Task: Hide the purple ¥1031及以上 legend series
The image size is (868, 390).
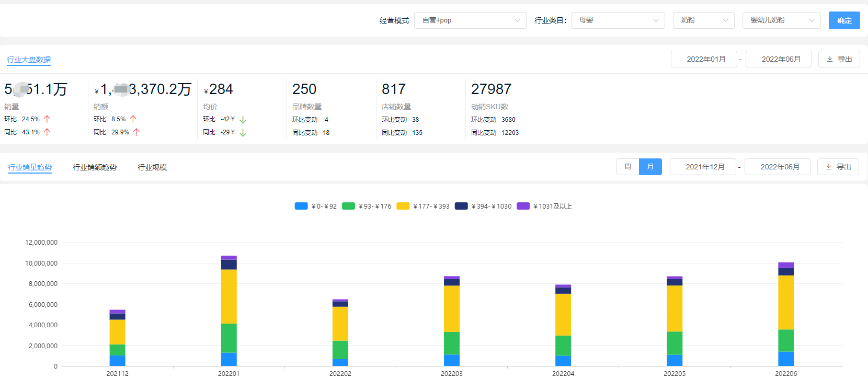Action: click(523, 206)
